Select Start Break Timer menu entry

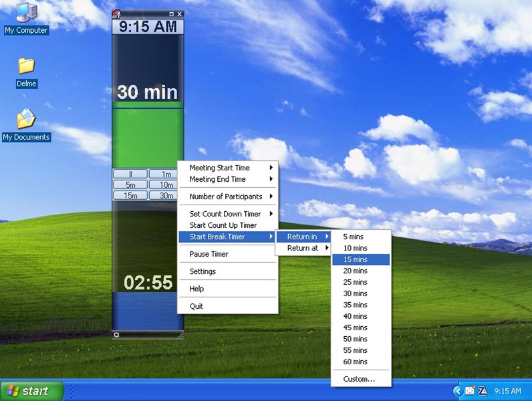(x=228, y=237)
